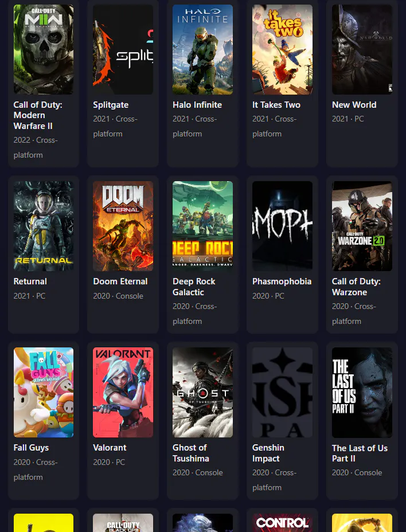Click the Genshin Impact title

click(x=268, y=453)
